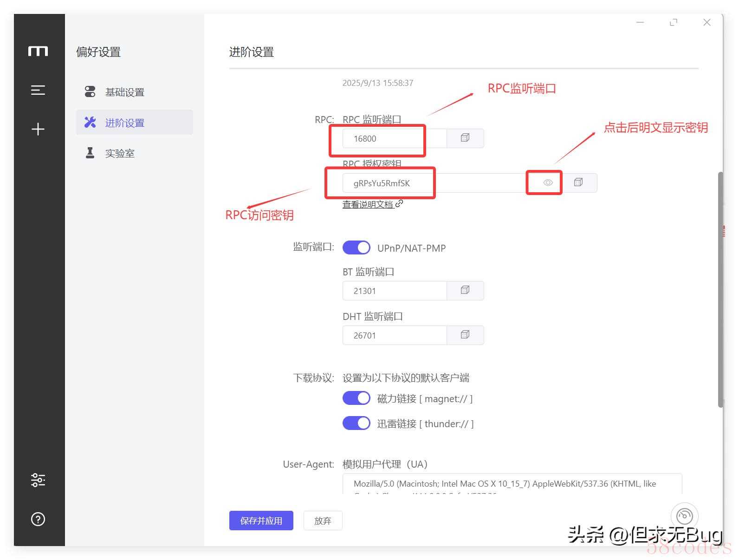The image size is (739, 560).
Task: Open the task list hamburger icon
Action: point(38,90)
